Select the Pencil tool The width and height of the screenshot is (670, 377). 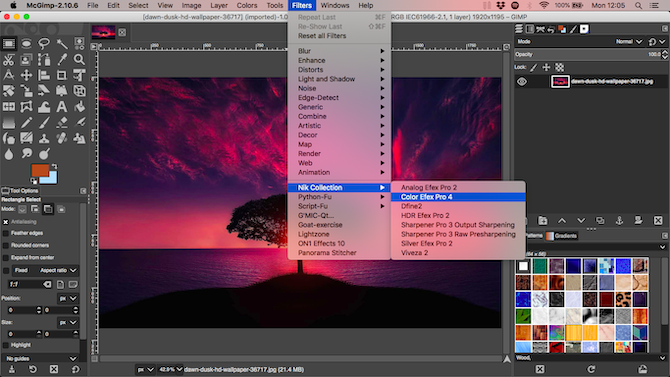pos(26,123)
